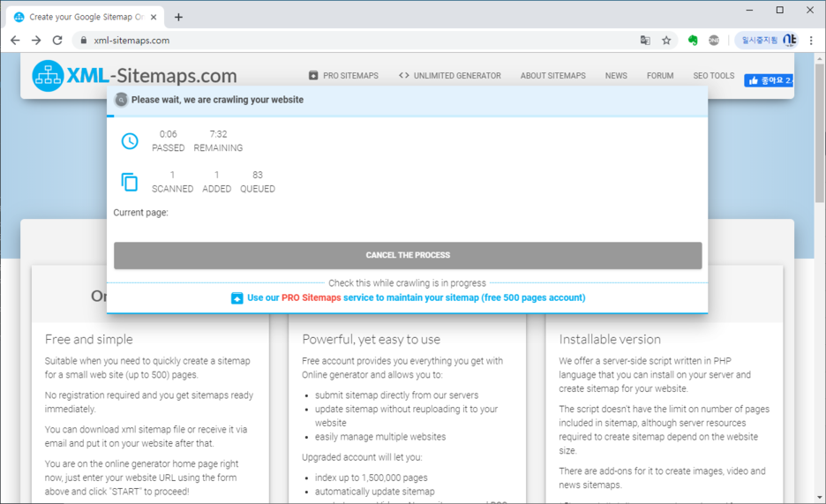
Task: Open the UNLIMITED GENERATOR menu item
Action: (x=450, y=75)
